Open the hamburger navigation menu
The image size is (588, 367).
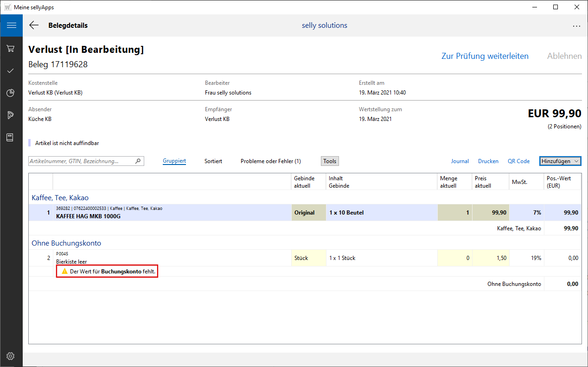11,25
